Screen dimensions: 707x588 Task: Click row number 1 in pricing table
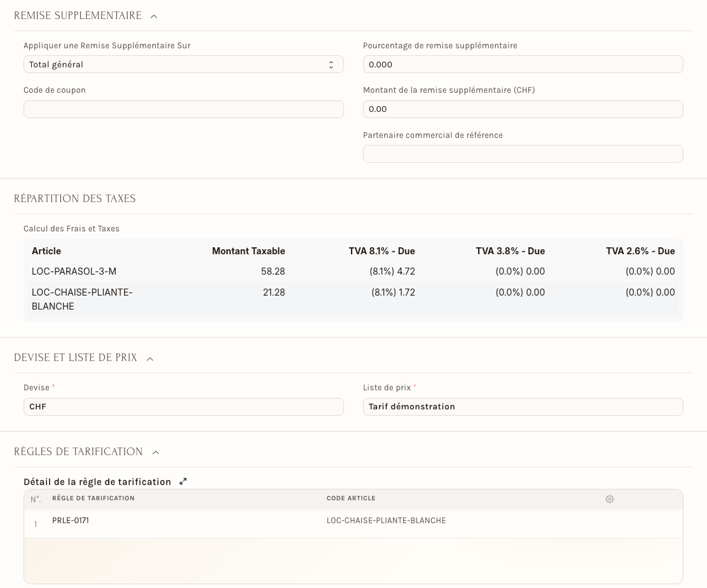pos(36,524)
